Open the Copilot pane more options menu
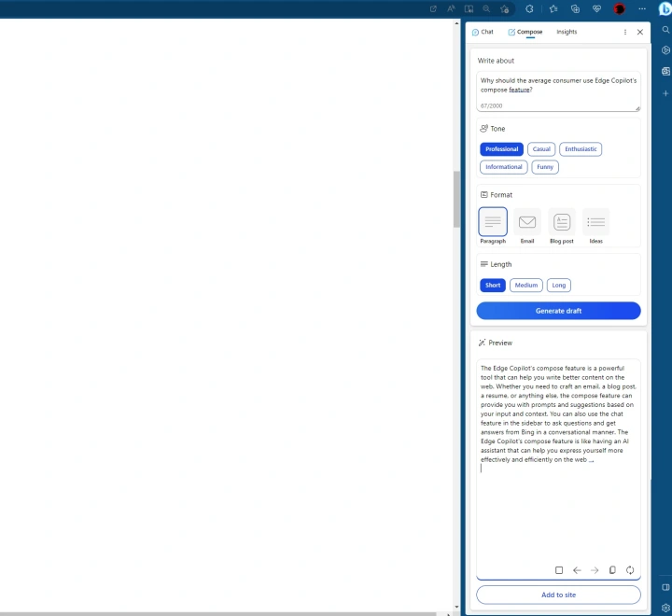This screenshot has height=616, width=672. point(625,32)
